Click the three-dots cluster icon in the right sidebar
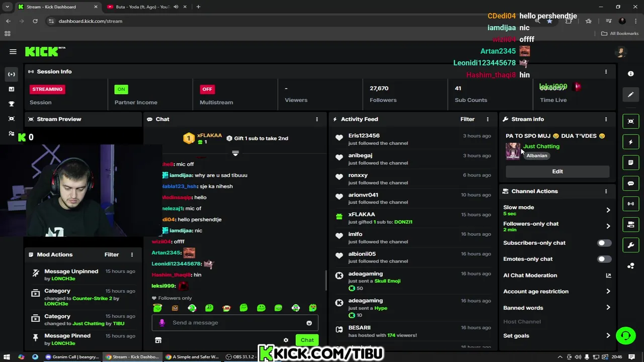644x362 pixels. click(631, 265)
